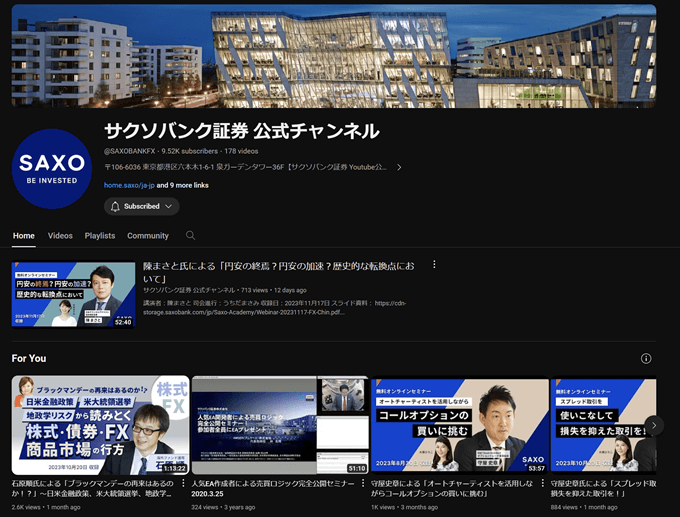
Task: Click the For You info icon
Action: point(646,358)
